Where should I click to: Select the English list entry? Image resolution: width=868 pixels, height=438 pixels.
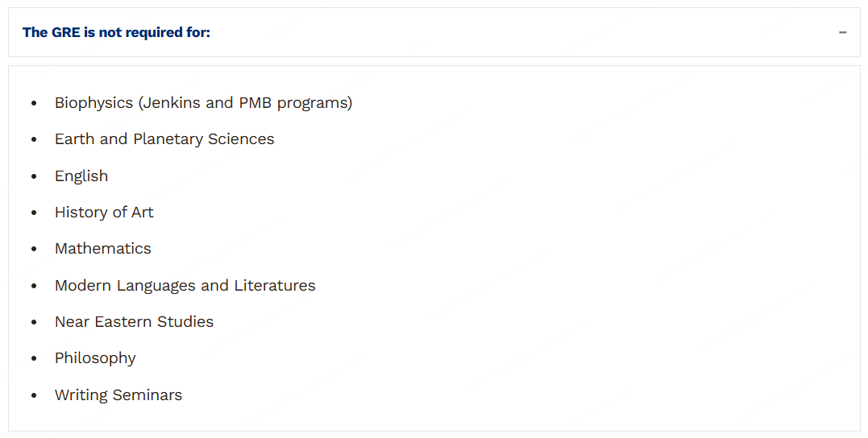(x=81, y=176)
